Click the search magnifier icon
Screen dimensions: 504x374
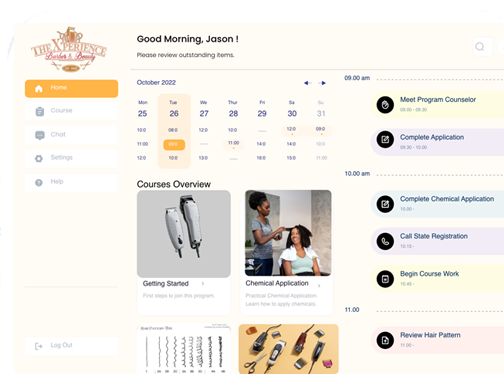(x=480, y=46)
